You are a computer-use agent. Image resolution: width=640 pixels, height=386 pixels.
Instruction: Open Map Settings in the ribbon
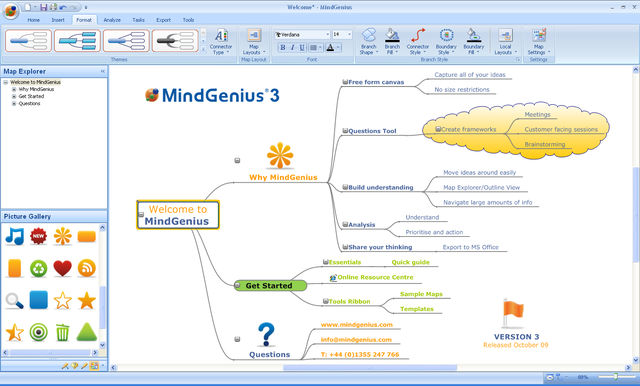[539, 41]
